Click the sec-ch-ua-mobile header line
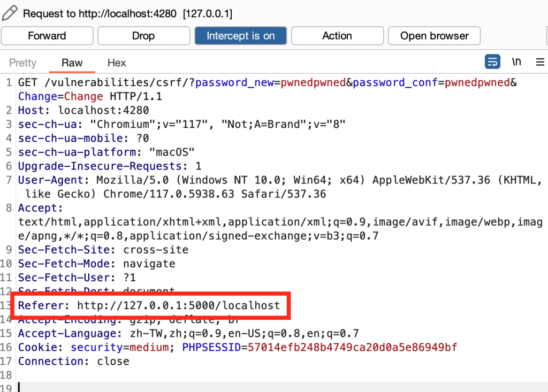Image resolution: width=548 pixels, height=392 pixels. pos(83,139)
